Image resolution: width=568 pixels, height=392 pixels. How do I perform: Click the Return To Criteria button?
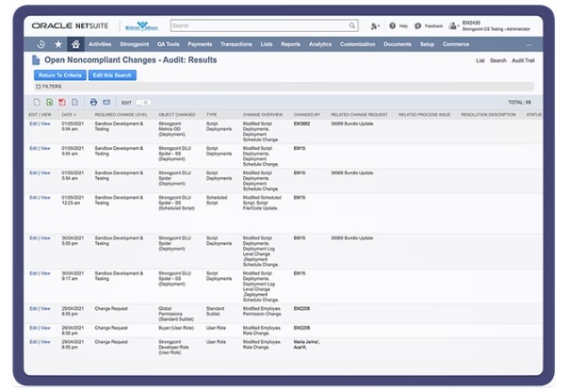59,74
